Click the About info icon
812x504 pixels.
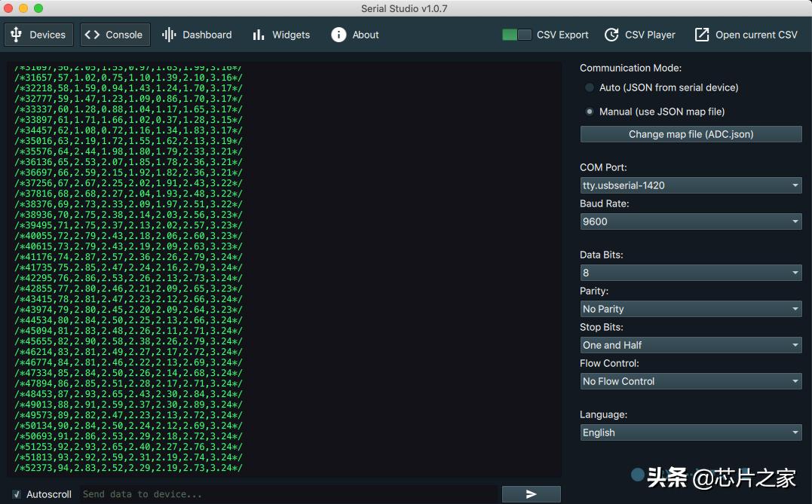pos(339,35)
